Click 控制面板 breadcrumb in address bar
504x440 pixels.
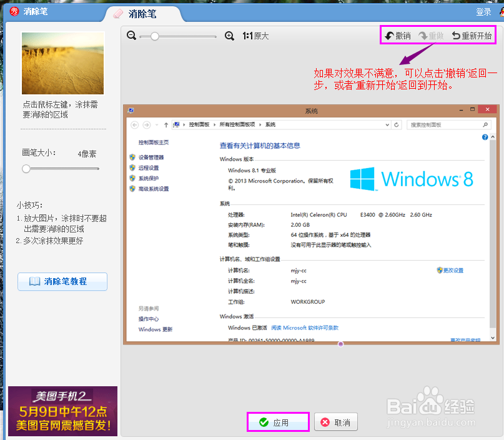[x=199, y=124]
